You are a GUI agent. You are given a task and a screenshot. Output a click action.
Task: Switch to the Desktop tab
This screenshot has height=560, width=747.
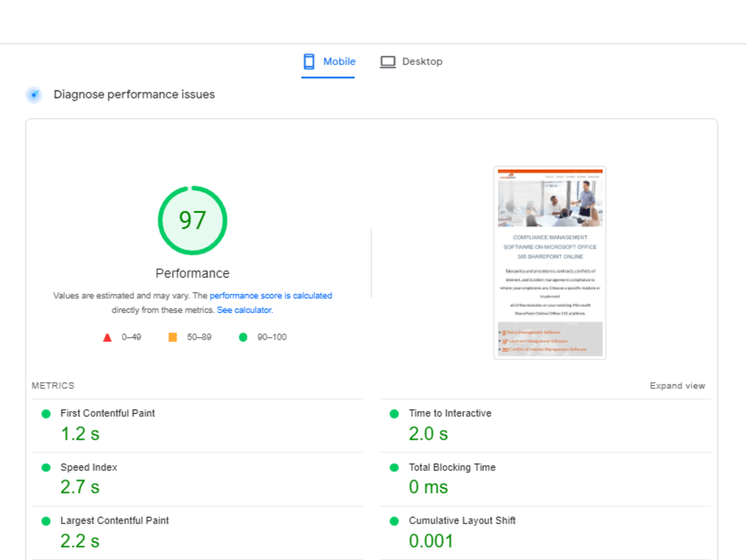click(x=411, y=62)
